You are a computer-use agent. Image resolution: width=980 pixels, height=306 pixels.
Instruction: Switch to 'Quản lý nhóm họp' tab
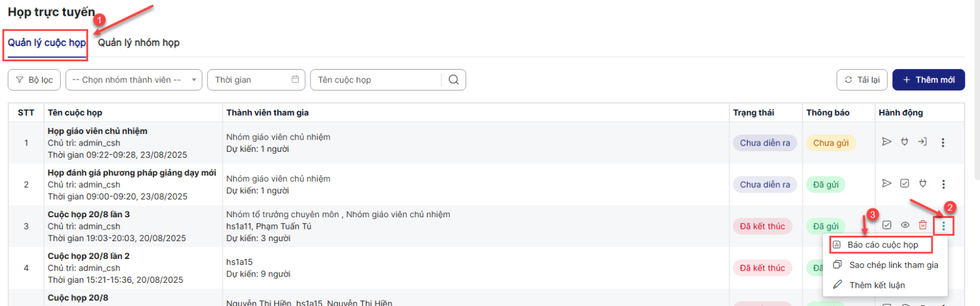138,43
